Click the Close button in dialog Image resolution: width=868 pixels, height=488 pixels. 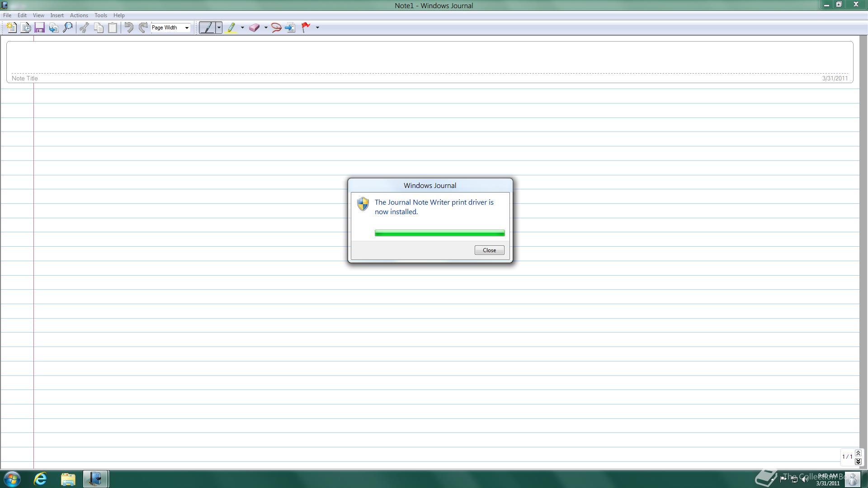click(489, 250)
